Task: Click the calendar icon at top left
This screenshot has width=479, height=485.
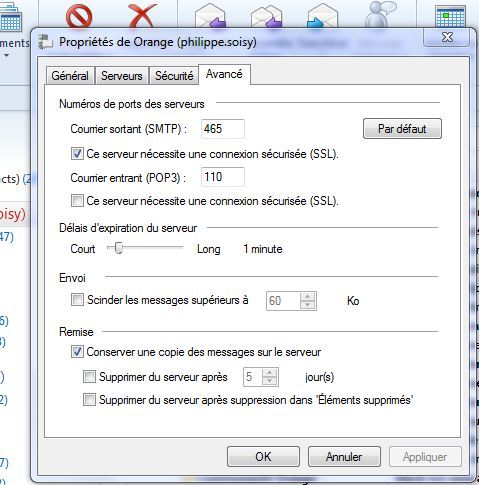Action: coord(10,17)
